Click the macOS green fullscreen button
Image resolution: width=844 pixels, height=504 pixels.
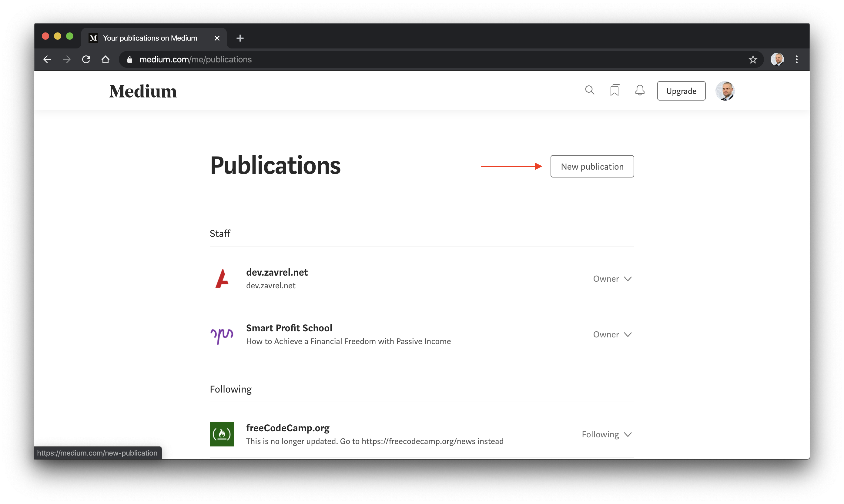click(70, 36)
